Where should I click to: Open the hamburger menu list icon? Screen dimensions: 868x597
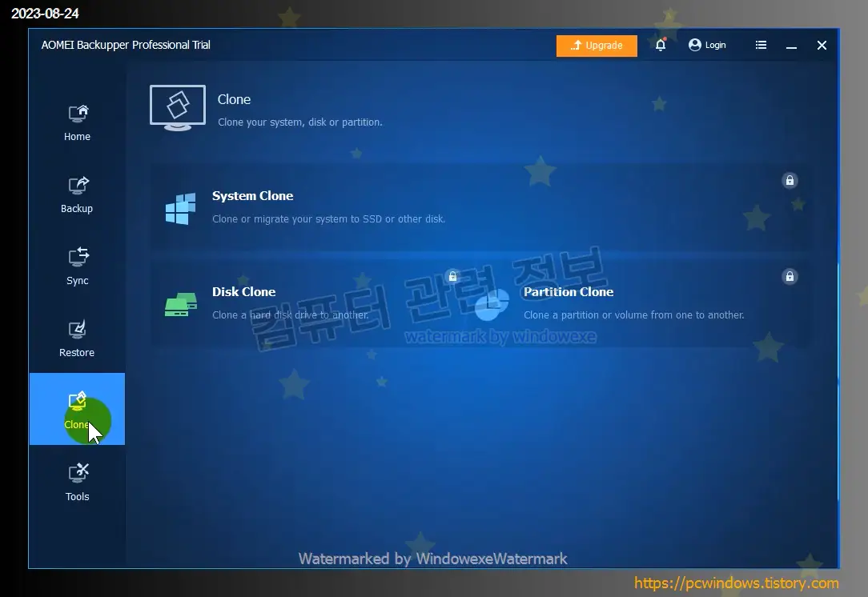(762, 45)
